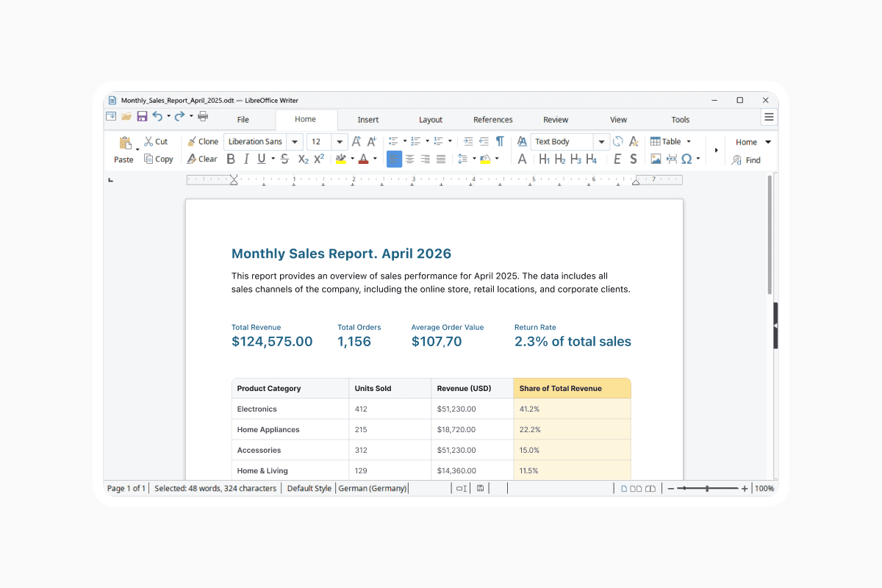Viewport: 882px width, 588px height.
Task: Click the Insert Page Break icon
Action: (x=671, y=159)
